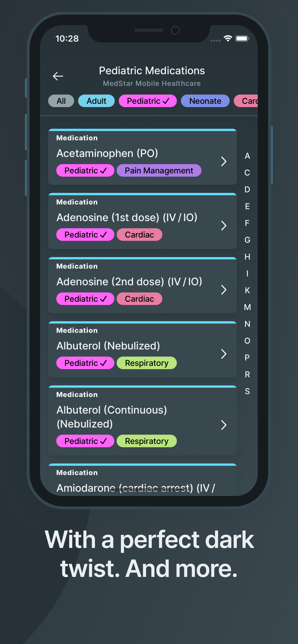
Task: Jump to letter P in index
Action: [247, 357]
